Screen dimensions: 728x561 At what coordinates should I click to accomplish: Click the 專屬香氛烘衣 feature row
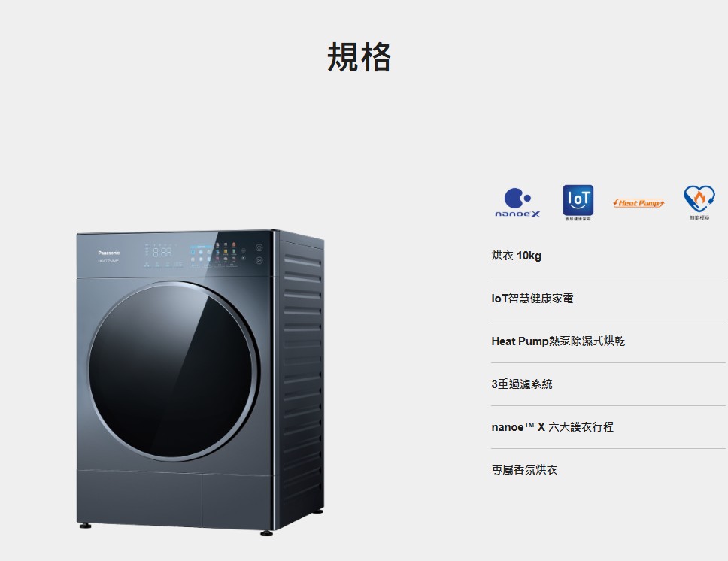pyautogui.click(x=608, y=470)
